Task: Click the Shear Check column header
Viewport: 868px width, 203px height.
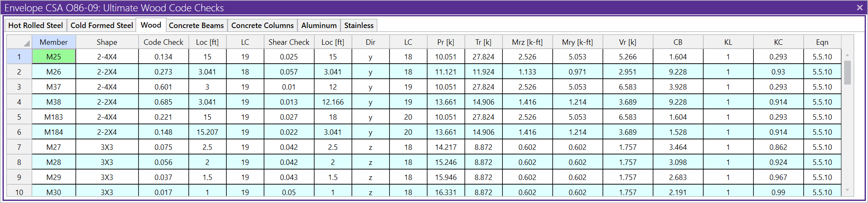Action: click(x=289, y=42)
